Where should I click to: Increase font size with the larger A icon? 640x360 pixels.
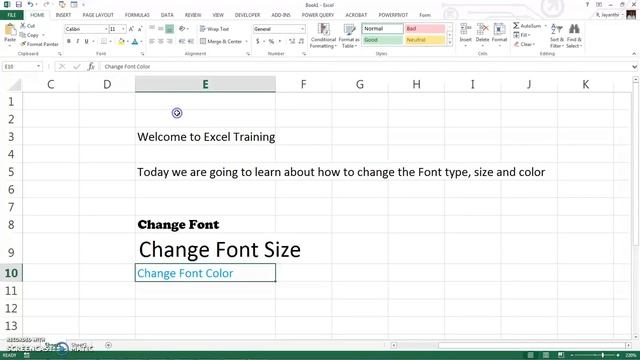click(x=131, y=29)
